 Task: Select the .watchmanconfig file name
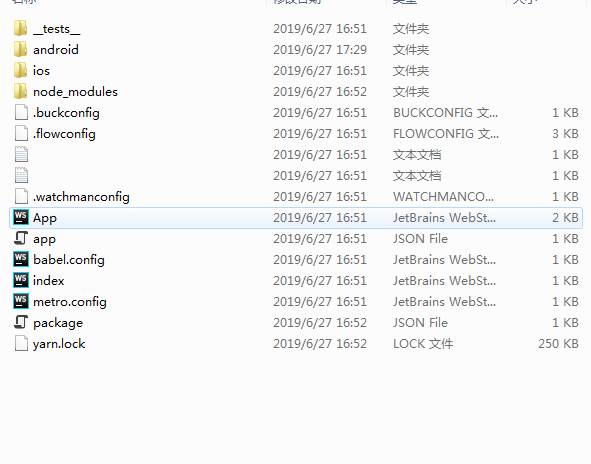pyautogui.click(x=81, y=197)
